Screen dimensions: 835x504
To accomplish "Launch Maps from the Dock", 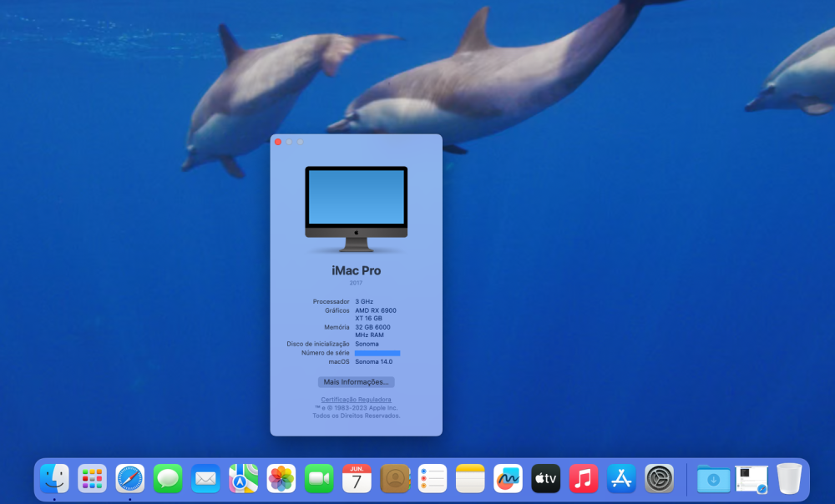I will [243, 478].
